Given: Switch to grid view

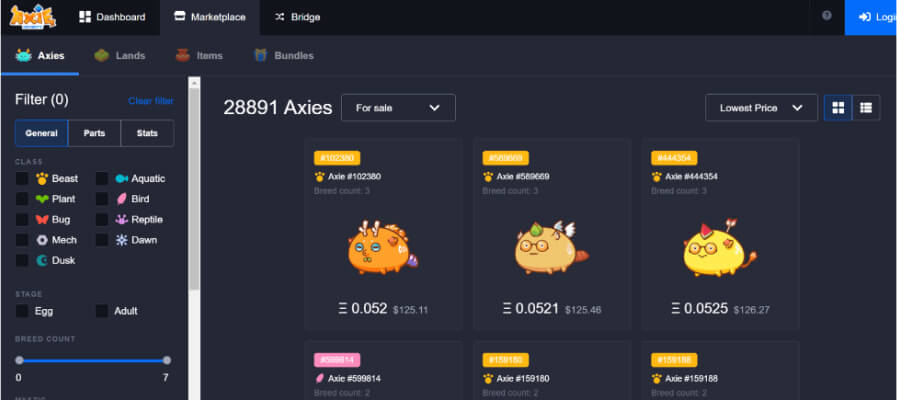Looking at the screenshot, I should point(838,108).
